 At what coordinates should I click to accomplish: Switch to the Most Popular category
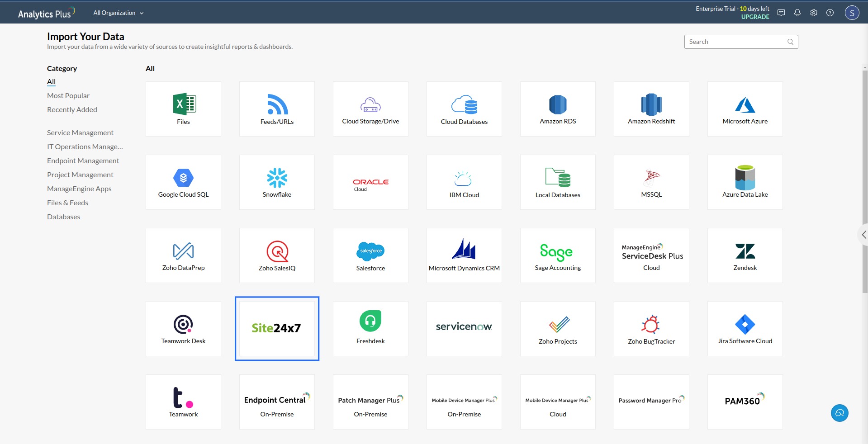68,95
